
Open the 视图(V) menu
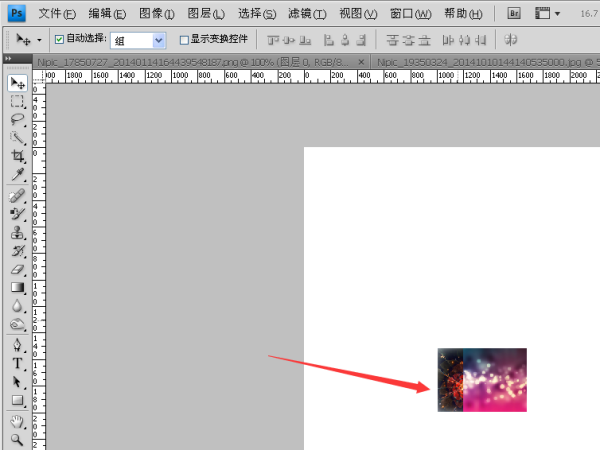358,14
